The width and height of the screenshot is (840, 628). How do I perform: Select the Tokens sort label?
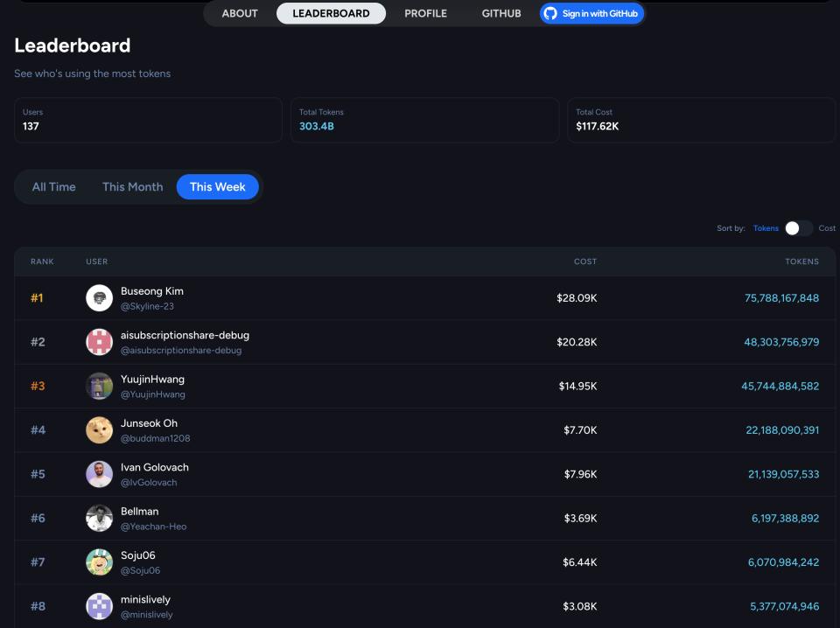coord(766,228)
